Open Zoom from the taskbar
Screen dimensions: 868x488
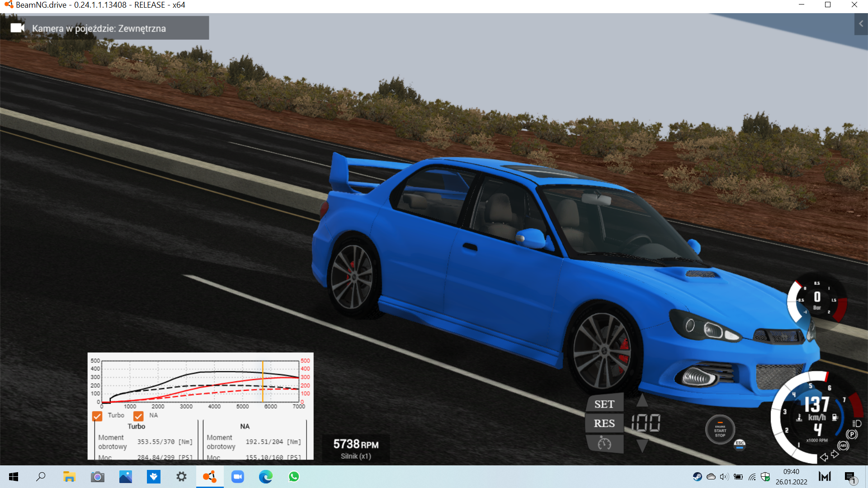pyautogui.click(x=238, y=477)
